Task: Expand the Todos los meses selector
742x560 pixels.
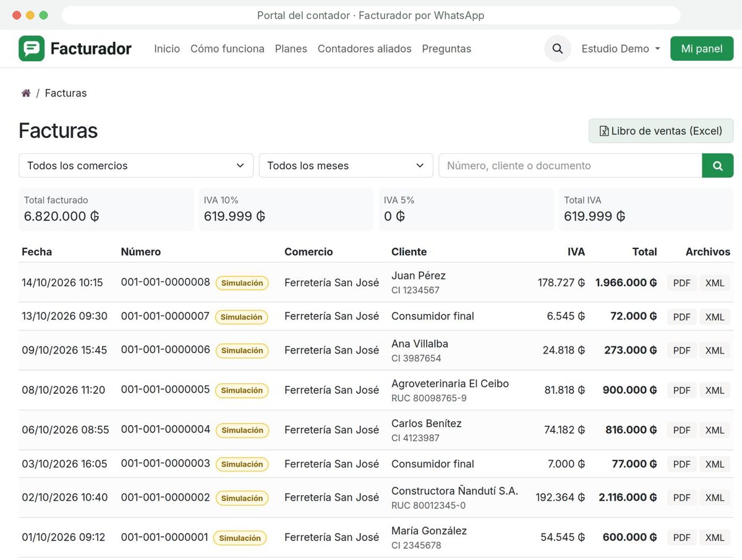Action: point(346,166)
